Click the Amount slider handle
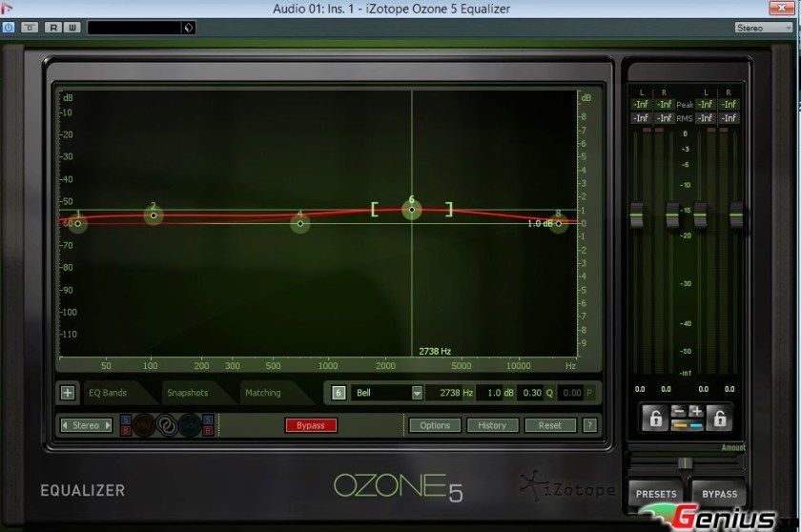 point(685,463)
